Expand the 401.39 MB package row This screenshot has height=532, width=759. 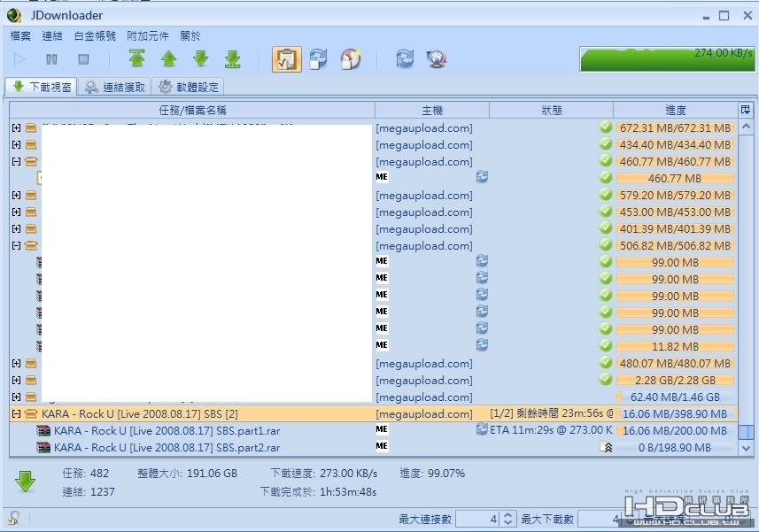(x=17, y=228)
